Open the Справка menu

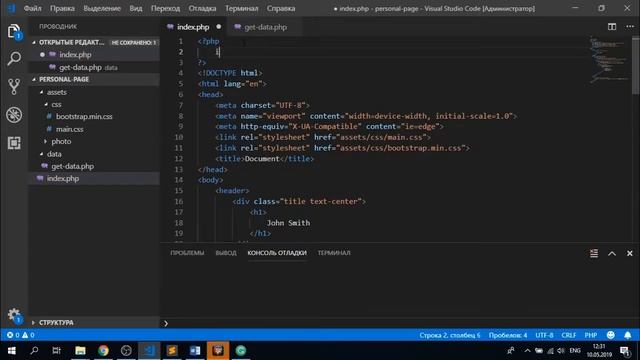(x=281, y=8)
